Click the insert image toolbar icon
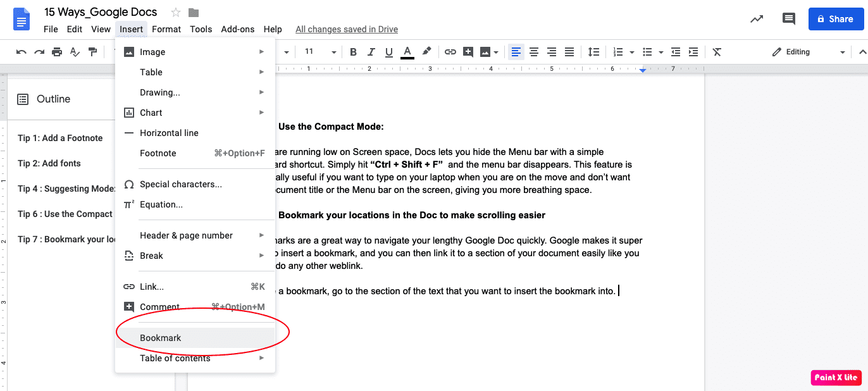Screen dimensions: 868x391 [x=485, y=52]
